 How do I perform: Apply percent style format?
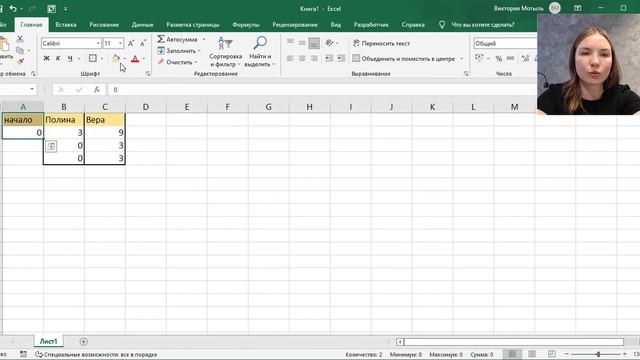[x=499, y=59]
